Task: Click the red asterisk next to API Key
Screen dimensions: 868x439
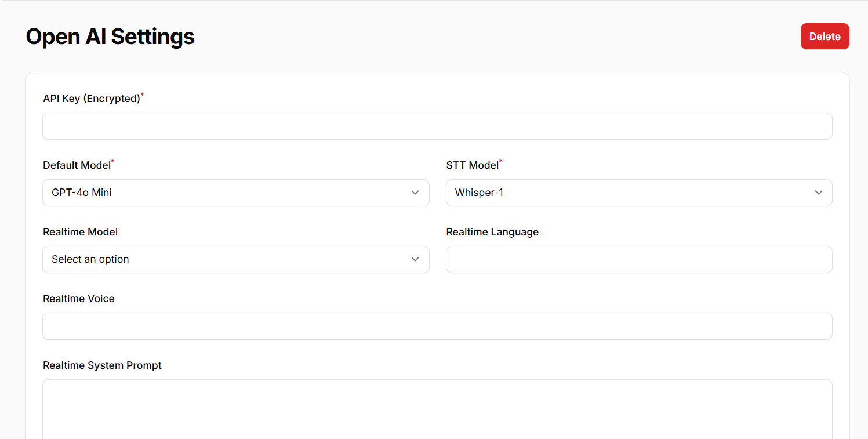Action: point(141,94)
